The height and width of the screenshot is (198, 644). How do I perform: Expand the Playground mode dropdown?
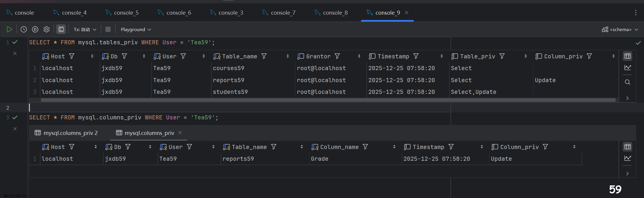pyautogui.click(x=136, y=29)
